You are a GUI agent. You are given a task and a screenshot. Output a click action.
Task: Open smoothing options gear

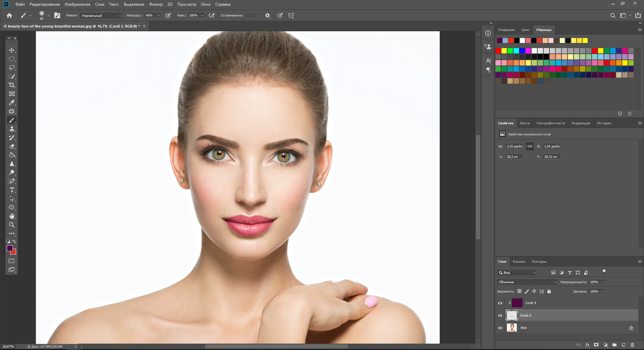(268, 16)
